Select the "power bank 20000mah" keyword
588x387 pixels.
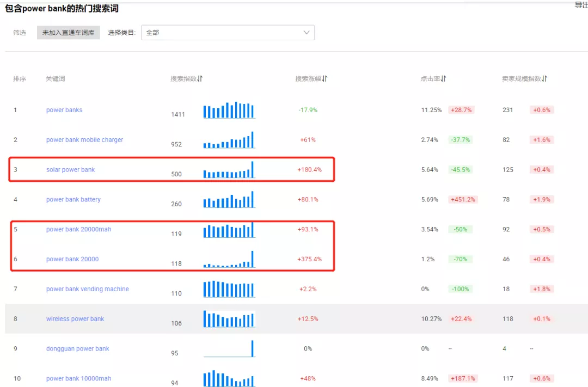[78, 229]
